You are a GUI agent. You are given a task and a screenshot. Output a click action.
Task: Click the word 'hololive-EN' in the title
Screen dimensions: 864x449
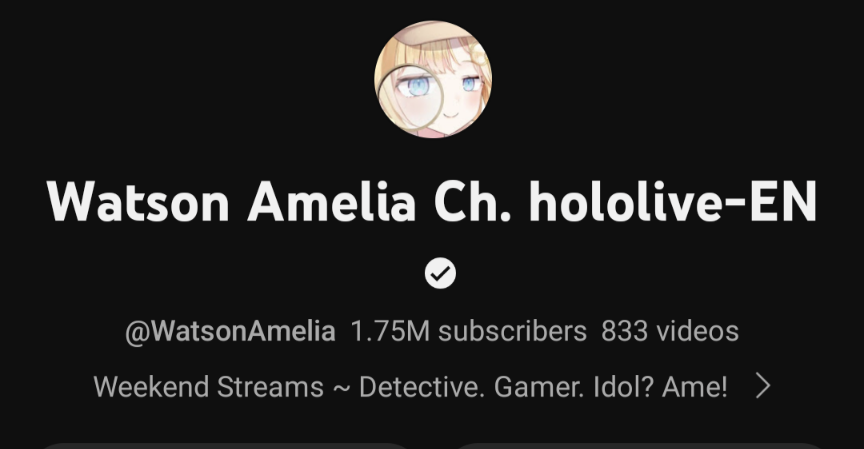[x=673, y=201]
